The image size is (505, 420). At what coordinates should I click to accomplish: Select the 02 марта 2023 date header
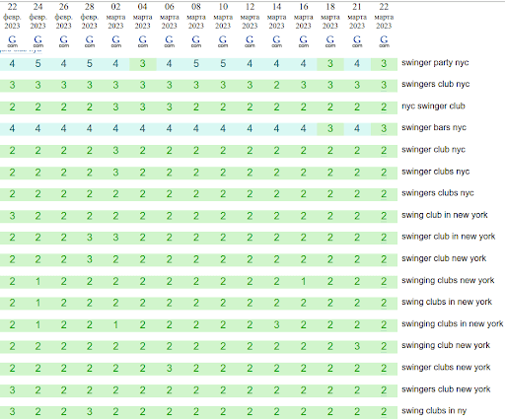[x=115, y=16]
